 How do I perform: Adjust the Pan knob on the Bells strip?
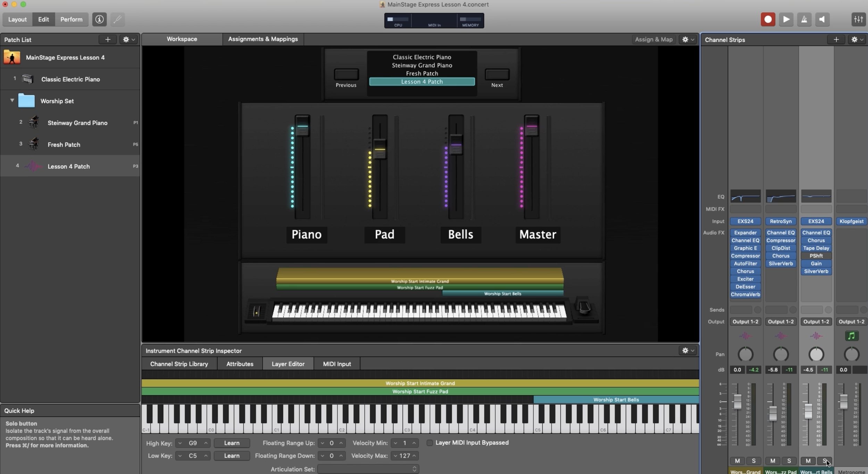[x=816, y=354]
